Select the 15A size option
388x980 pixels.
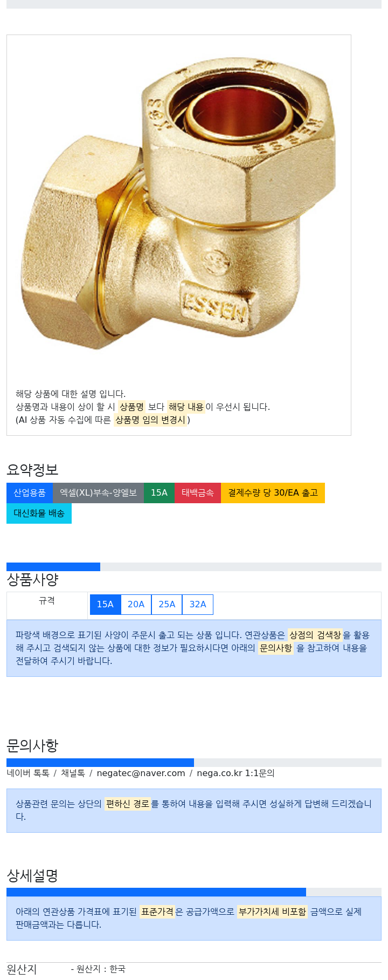105,605
